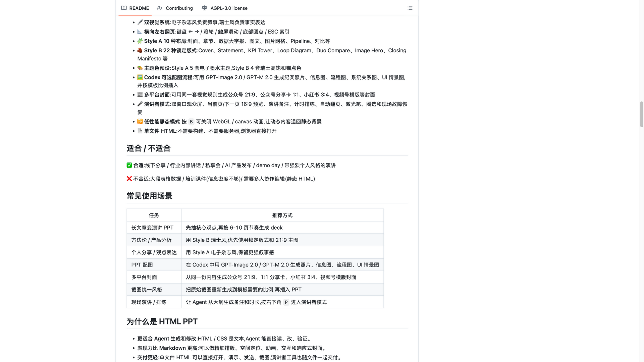Image resolution: width=644 pixels, height=362 pixels.
Task: Click the red cross emoji before 不合适
Action: point(129,179)
